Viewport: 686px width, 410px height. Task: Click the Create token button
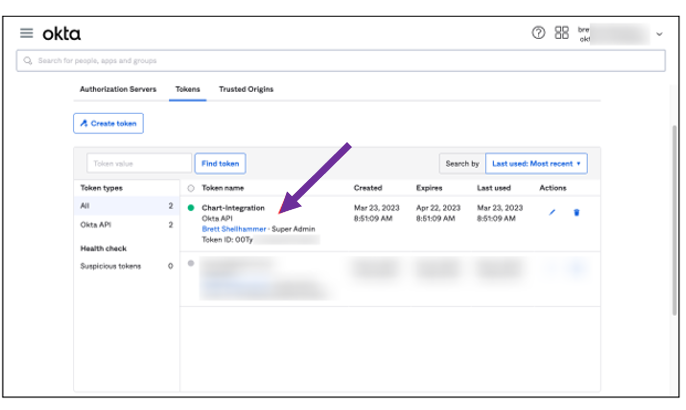point(108,123)
